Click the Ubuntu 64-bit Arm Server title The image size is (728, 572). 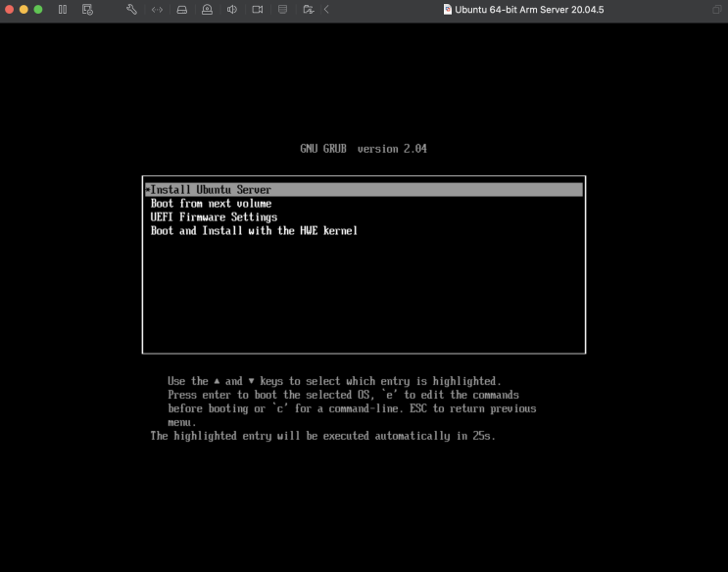pos(529,9)
